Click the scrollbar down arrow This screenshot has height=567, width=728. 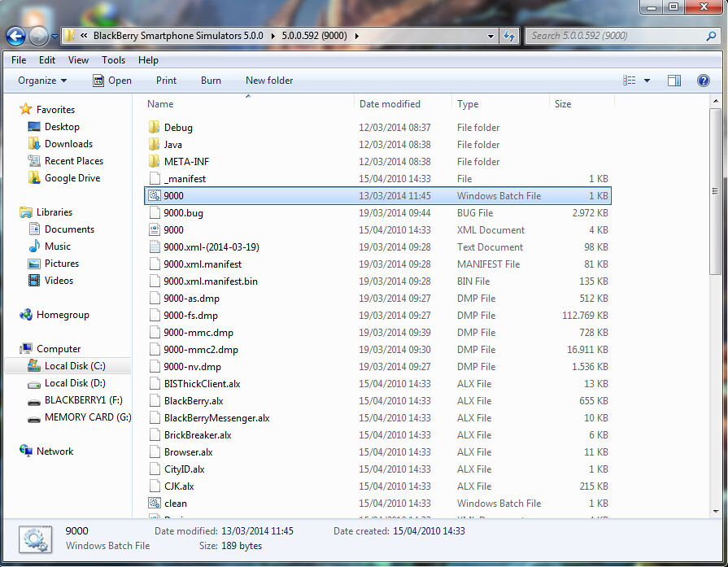pos(715,511)
